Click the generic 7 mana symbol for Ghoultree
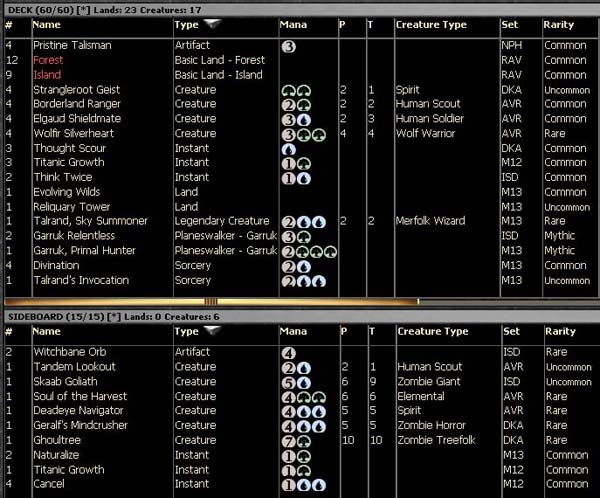The image size is (600, 498). [289, 442]
